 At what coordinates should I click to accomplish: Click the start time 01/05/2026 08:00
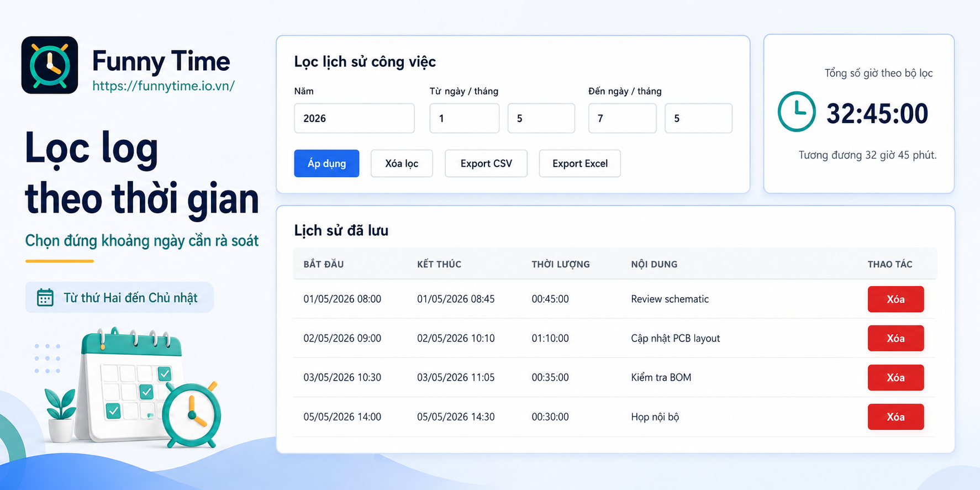coord(343,299)
